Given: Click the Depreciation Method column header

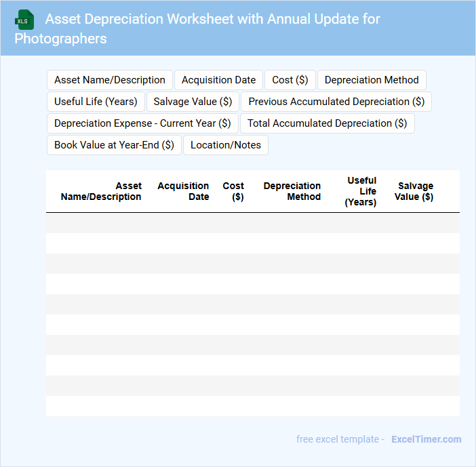Looking at the screenshot, I should (292, 191).
